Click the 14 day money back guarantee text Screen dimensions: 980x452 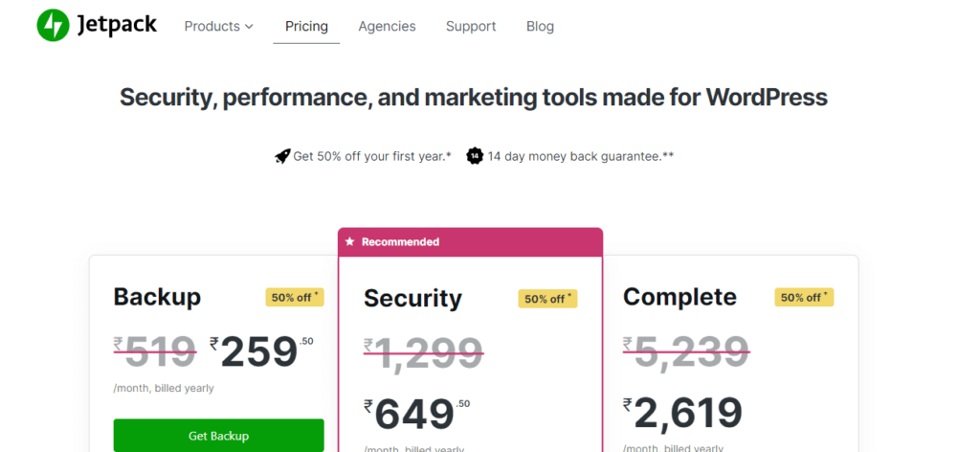[580, 156]
